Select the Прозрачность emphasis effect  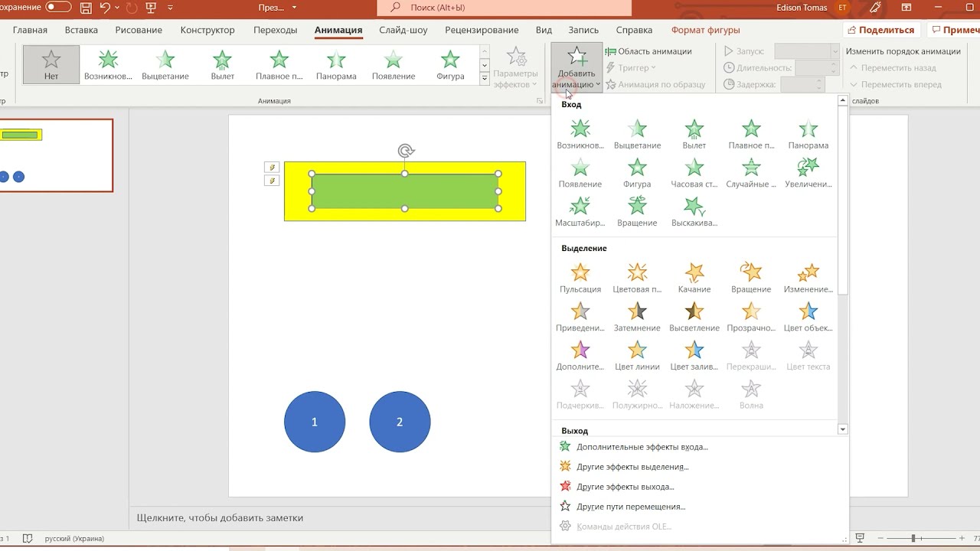point(751,317)
